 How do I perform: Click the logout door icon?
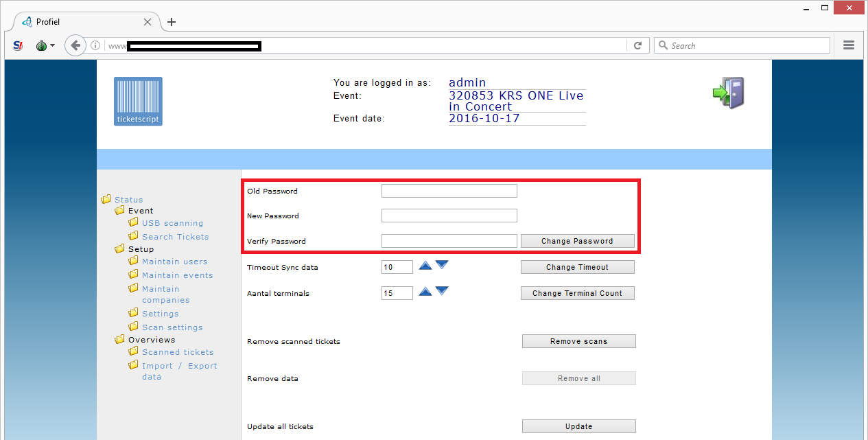point(728,93)
